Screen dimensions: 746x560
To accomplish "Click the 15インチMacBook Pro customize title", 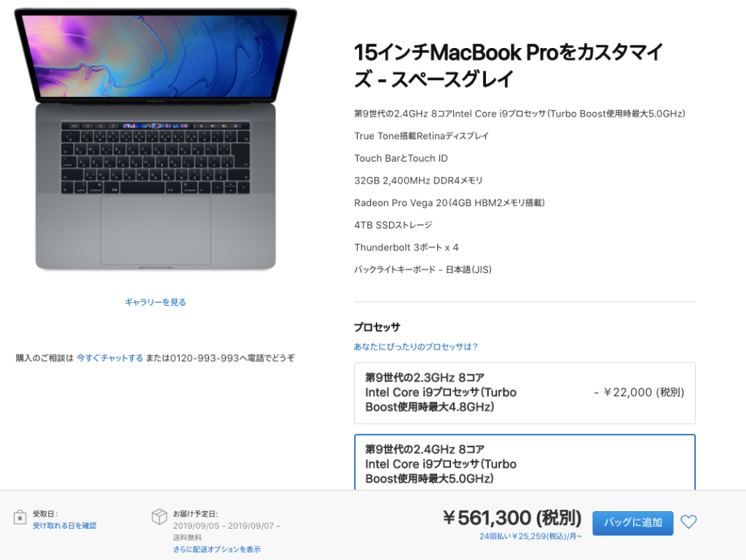I will point(508,66).
